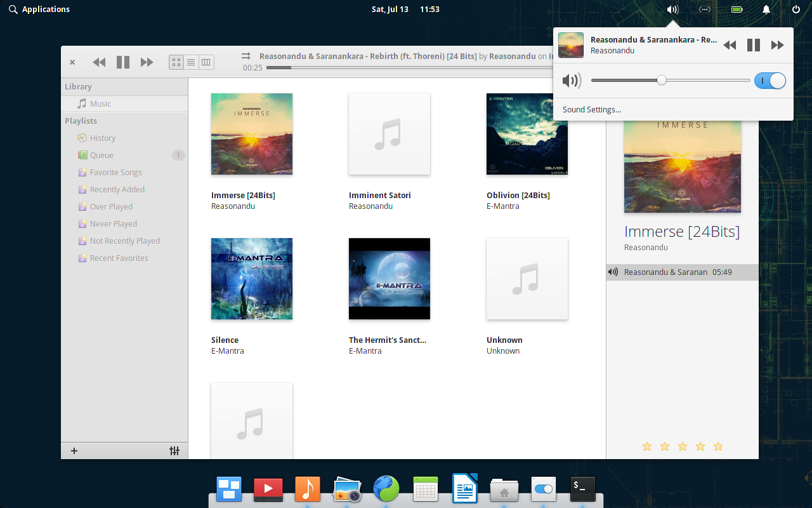Select Recently Added playlist
Image resolution: width=812 pixels, height=508 pixels.
(117, 189)
